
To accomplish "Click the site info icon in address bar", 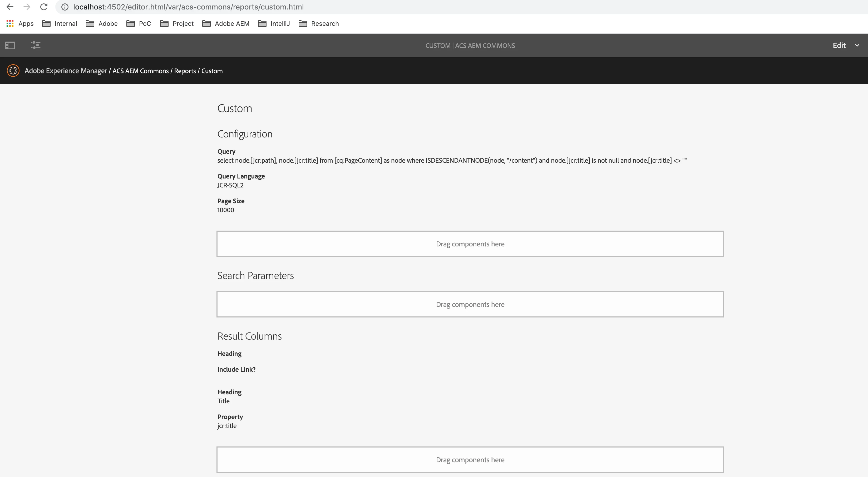I will pyautogui.click(x=65, y=7).
